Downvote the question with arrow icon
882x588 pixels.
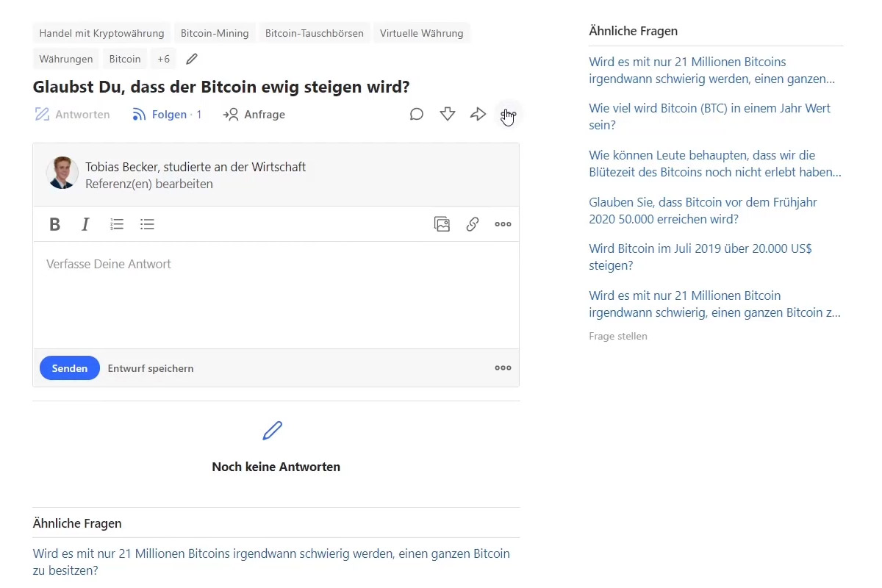click(448, 114)
